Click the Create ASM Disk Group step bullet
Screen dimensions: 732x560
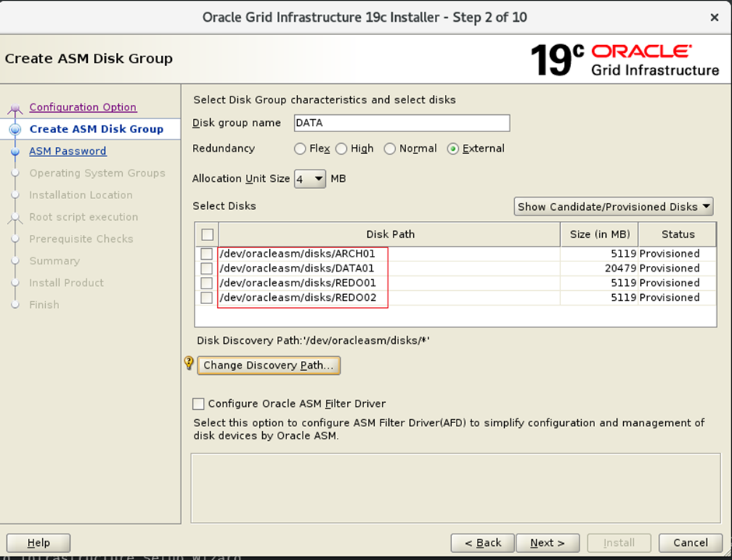pyautogui.click(x=15, y=129)
